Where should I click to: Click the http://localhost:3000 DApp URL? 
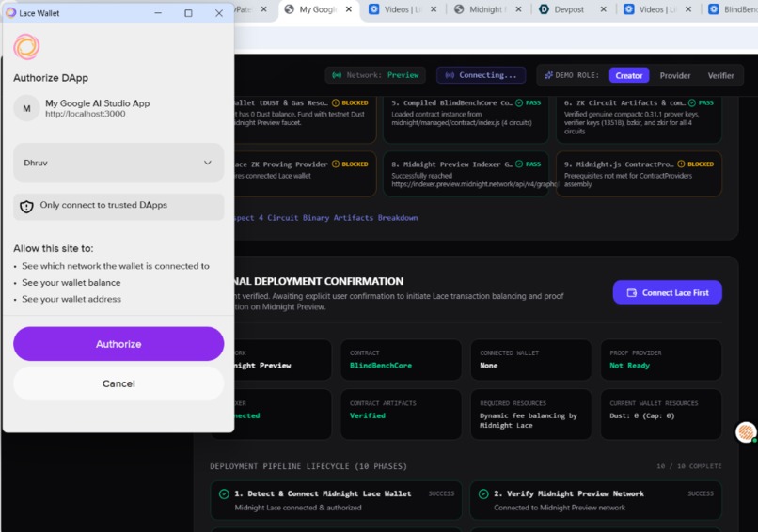[85, 114]
